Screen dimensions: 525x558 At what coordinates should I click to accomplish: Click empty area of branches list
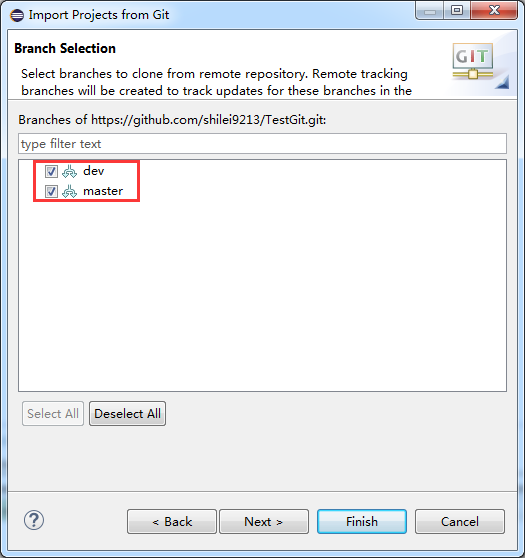point(262,295)
